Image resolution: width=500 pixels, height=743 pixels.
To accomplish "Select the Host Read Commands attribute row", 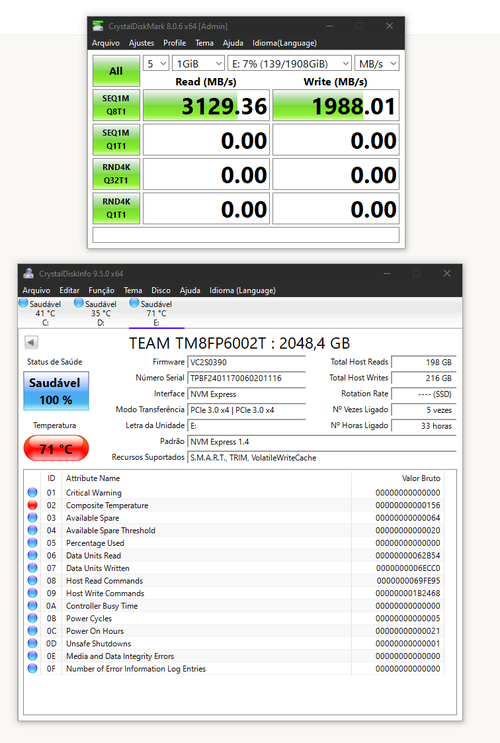I will click(234, 580).
